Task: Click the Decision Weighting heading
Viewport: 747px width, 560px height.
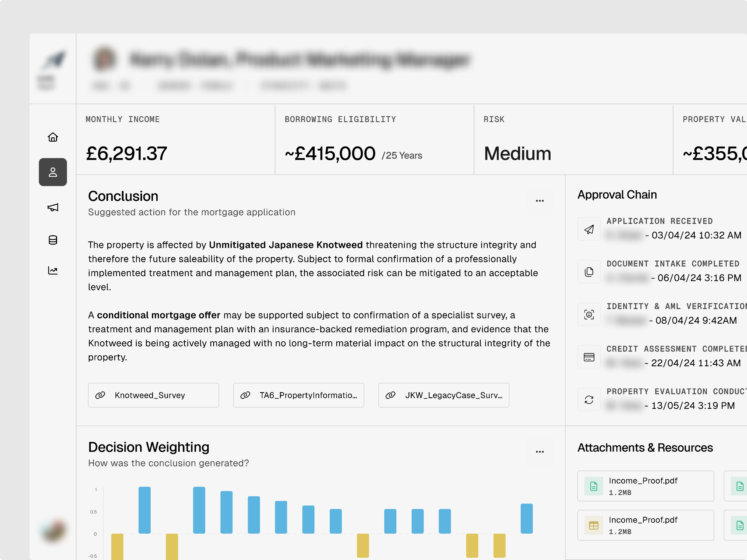Action: [149, 447]
